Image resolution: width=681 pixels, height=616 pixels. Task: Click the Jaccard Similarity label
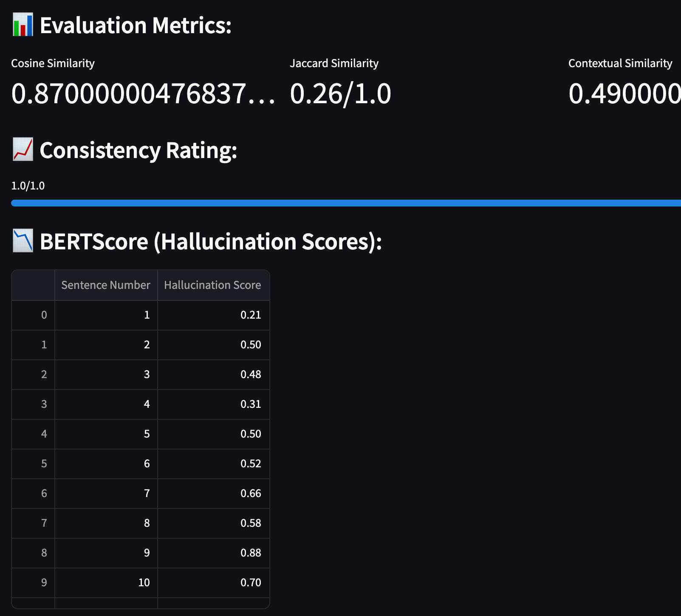(334, 63)
